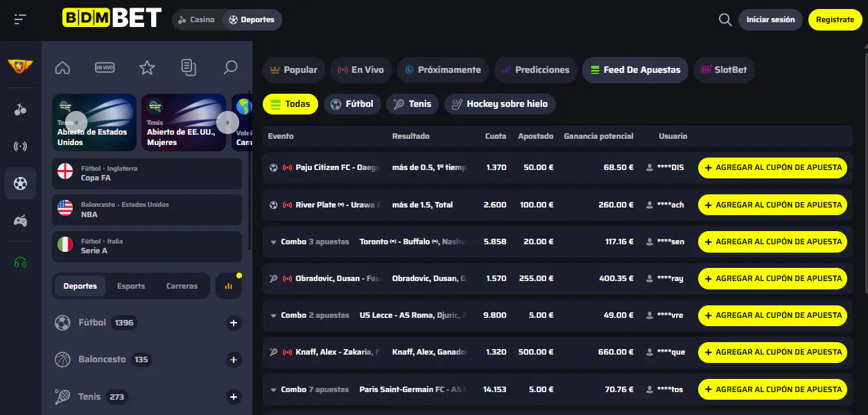
Task: Expand Combo 7 apuestas row
Action: pyautogui.click(x=273, y=389)
